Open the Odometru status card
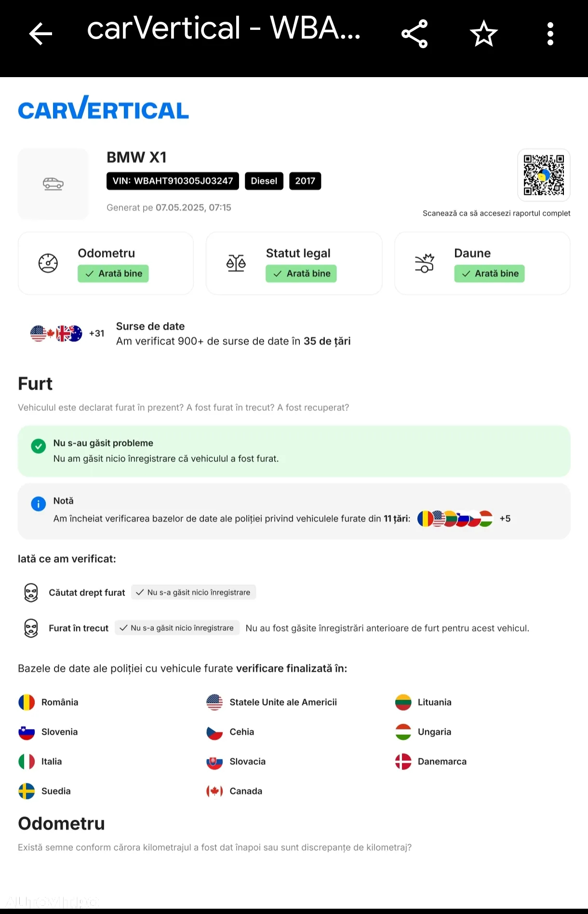This screenshot has height=914, width=588. pos(106,263)
